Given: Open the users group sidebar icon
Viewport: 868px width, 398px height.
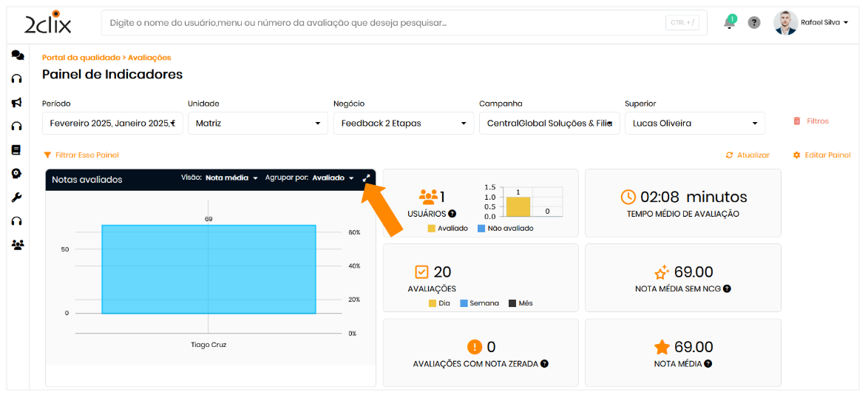Looking at the screenshot, I should coord(17,244).
